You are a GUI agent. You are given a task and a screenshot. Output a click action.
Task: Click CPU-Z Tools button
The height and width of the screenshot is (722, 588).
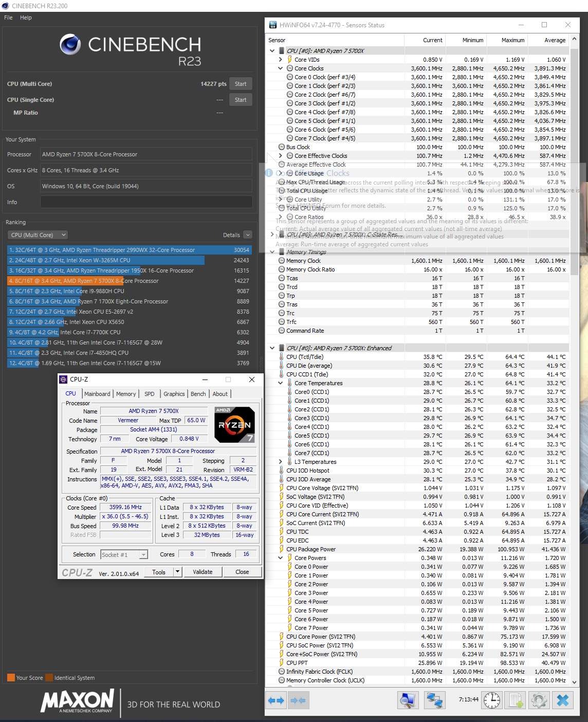click(159, 572)
